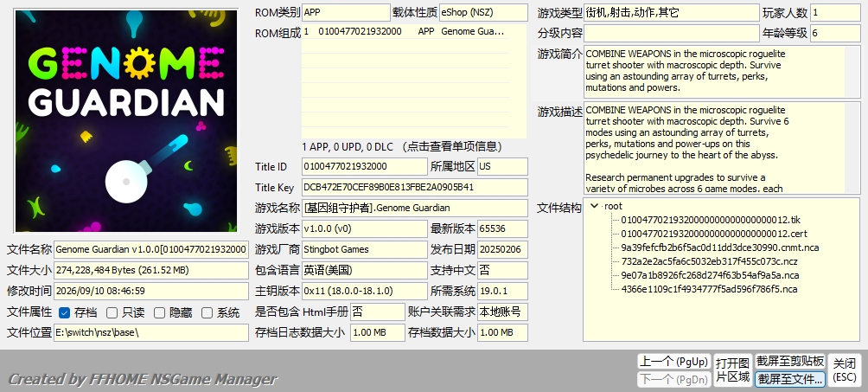Select the 732a2e2ac5fa6c5032eb317f455c073c.ncz entry
This screenshot has height=392, width=868.
(x=709, y=261)
